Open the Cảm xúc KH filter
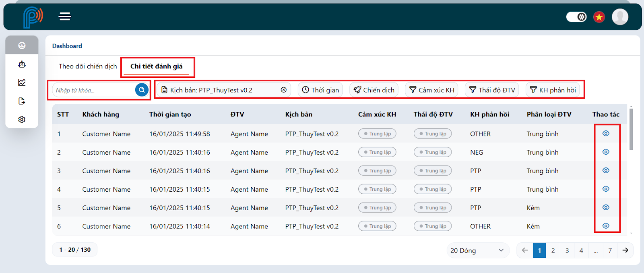The width and height of the screenshot is (644, 273). (x=431, y=90)
